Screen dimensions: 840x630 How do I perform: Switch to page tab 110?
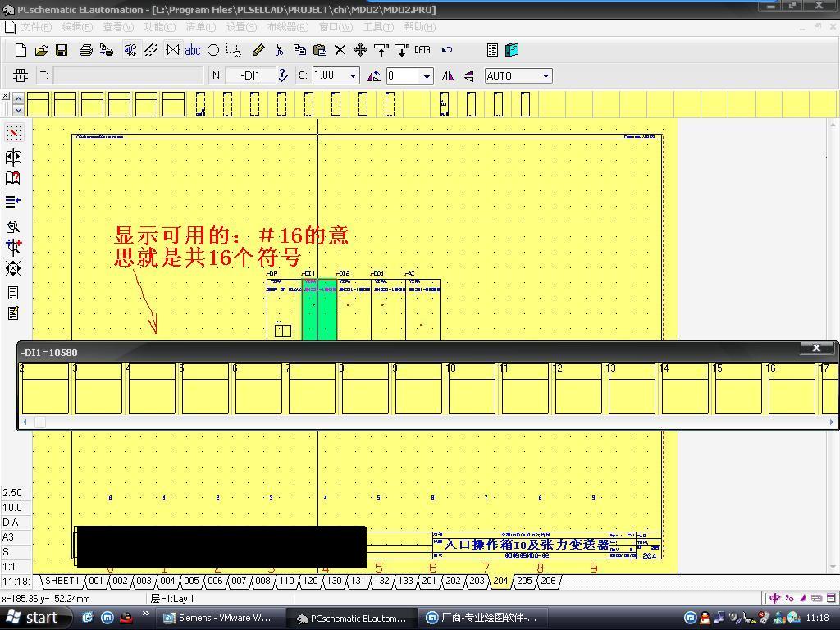286,581
